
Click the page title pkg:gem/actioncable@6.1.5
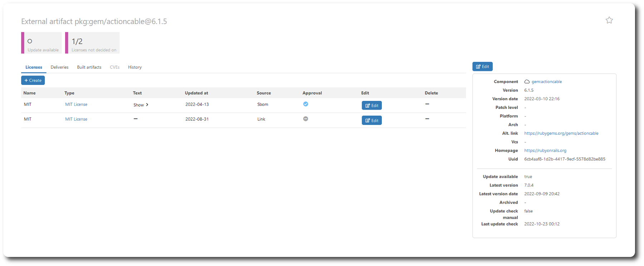pos(121,21)
